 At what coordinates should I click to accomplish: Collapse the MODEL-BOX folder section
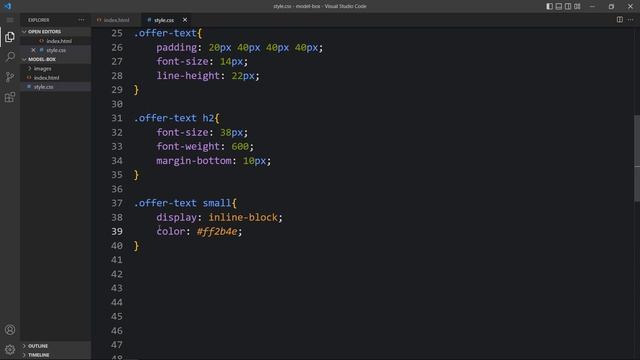click(x=56, y=59)
